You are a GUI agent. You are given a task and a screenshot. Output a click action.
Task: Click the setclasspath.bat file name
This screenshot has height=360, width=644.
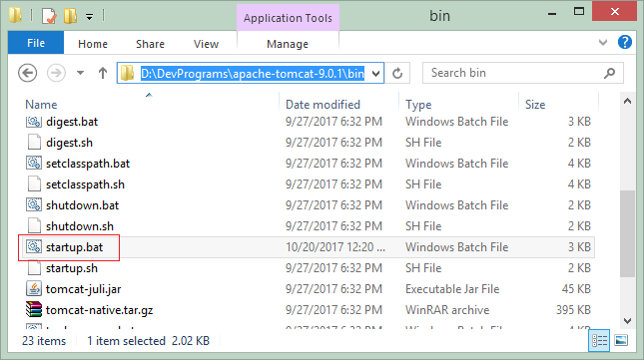88,164
